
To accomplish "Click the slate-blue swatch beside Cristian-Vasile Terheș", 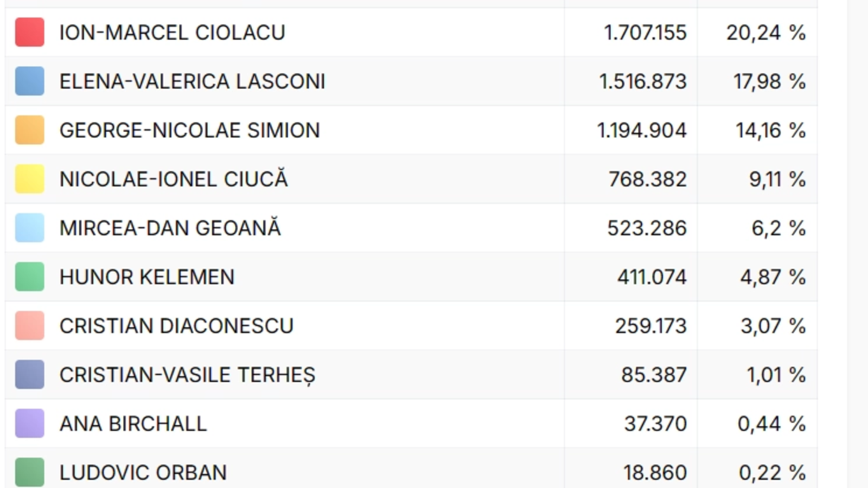I will [x=30, y=375].
